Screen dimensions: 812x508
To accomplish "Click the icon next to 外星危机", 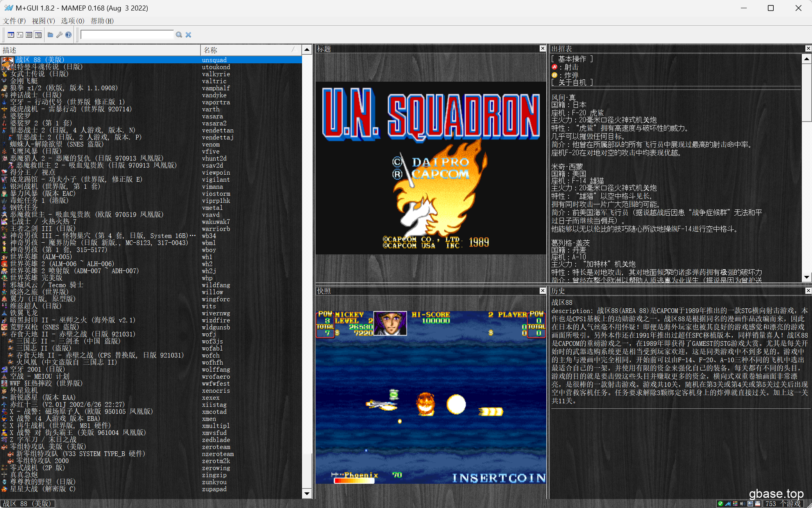I will tap(5, 390).
